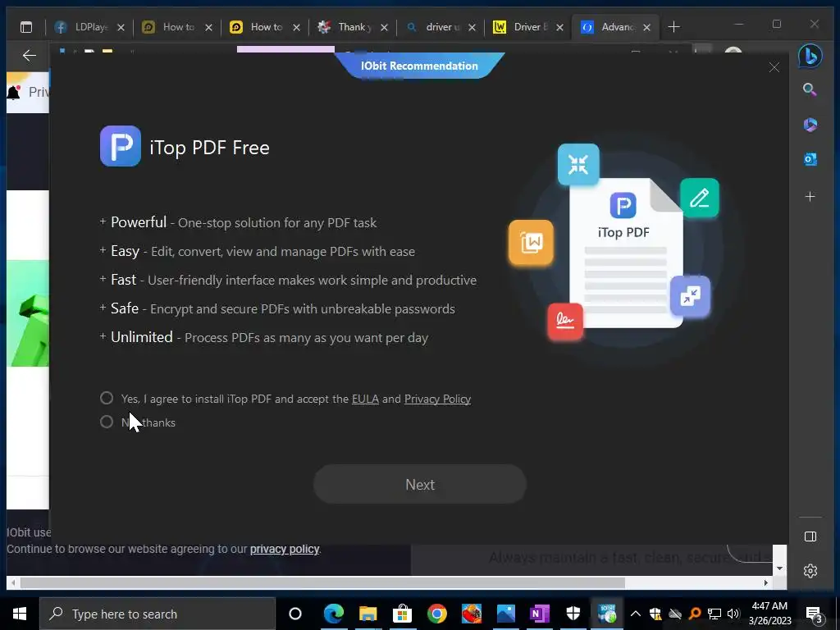
Task: Open Cortana from the taskbar
Action: coord(295,614)
